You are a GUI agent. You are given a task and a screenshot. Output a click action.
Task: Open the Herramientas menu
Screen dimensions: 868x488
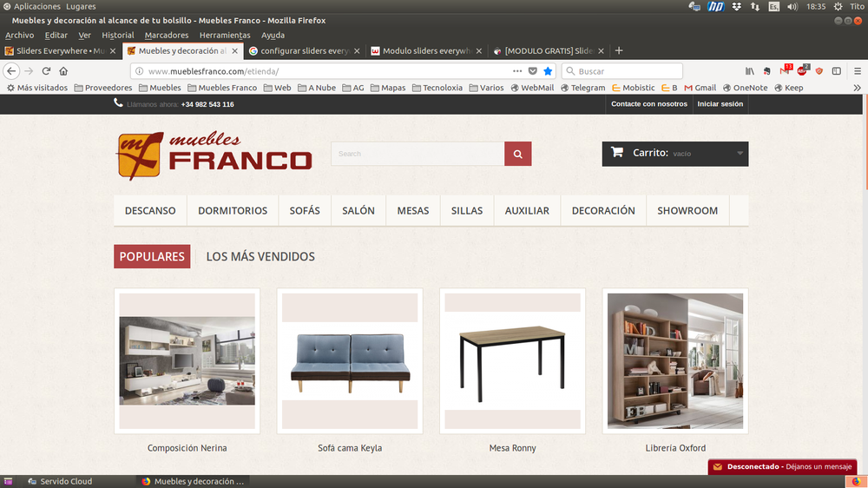tap(225, 35)
